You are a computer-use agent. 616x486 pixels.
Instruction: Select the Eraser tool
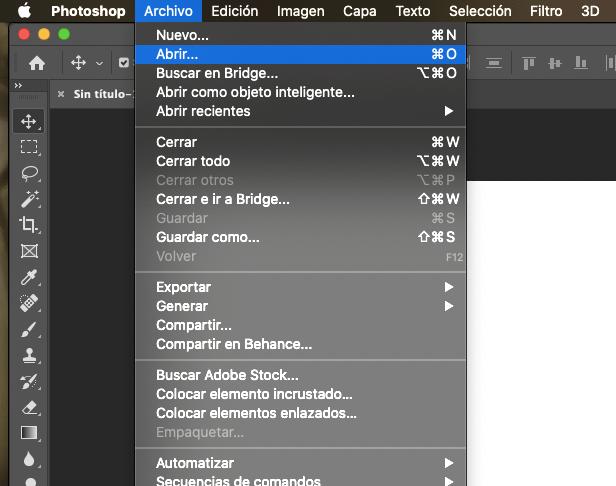coord(29,407)
